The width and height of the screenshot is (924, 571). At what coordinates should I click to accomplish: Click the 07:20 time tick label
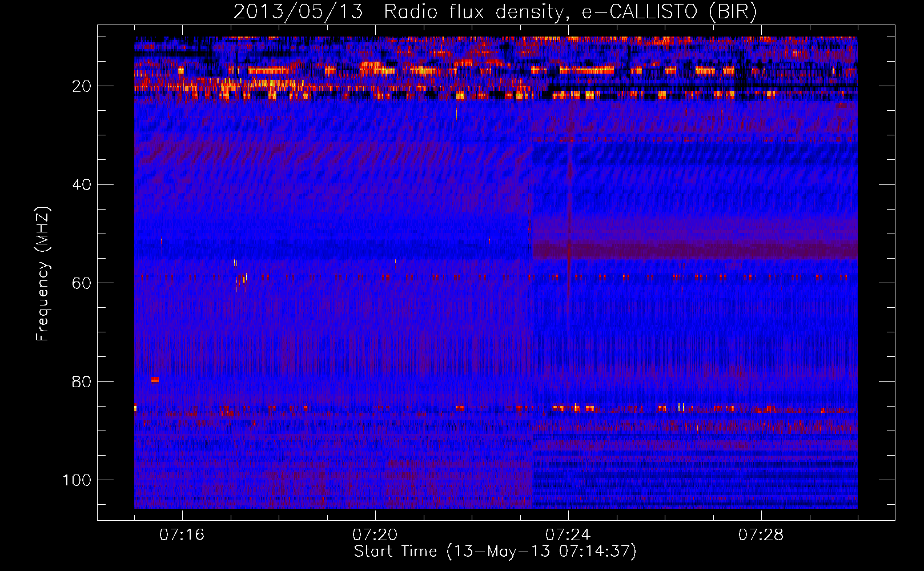pos(375,534)
